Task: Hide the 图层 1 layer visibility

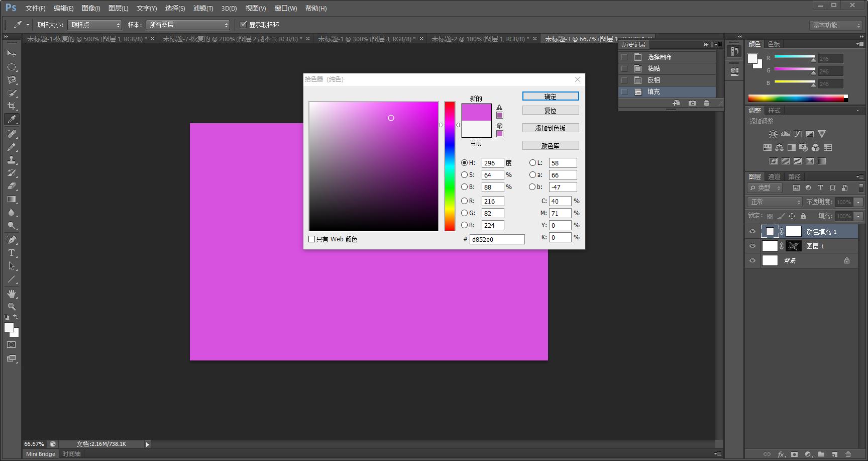Action: 752,246
